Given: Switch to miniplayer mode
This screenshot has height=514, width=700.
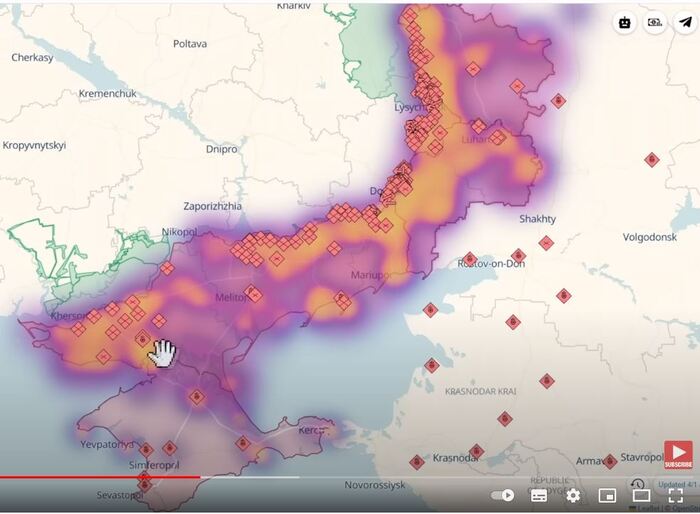Looking at the screenshot, I should pos(607,495).
